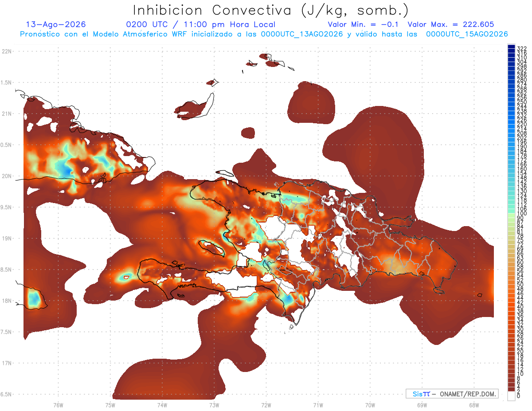Image resolution: width=532 pixels, height=411 pixels.
Task: Click the colorbar value "40"
Action: [x=520, y=307]
